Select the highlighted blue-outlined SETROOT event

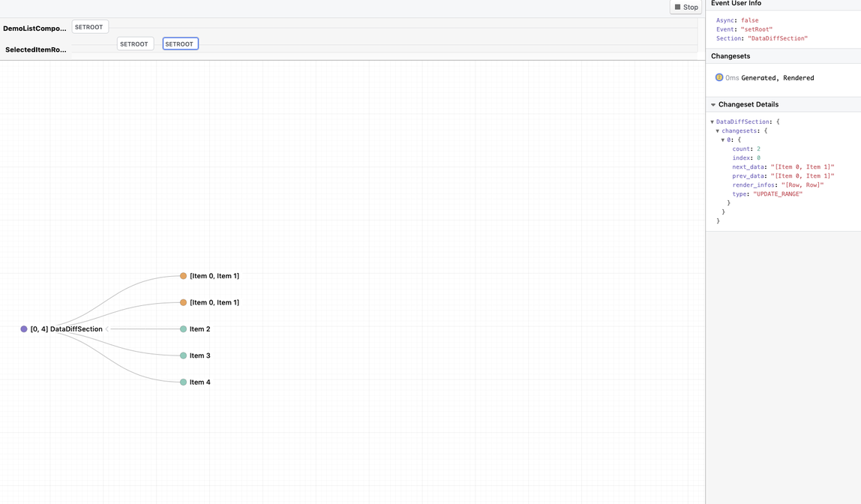180,44
